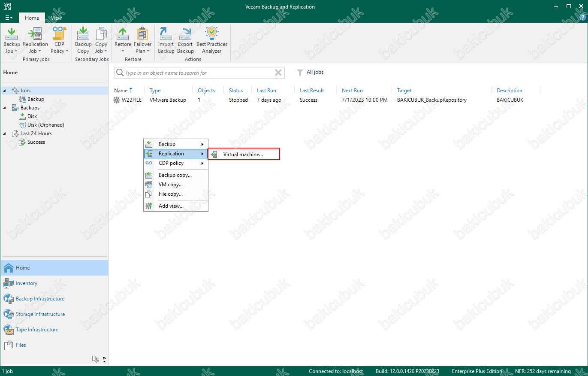Click the 7 days ago Last Run cell
The height and width of the screenshot is (376, 588).
tap(269, 100)
